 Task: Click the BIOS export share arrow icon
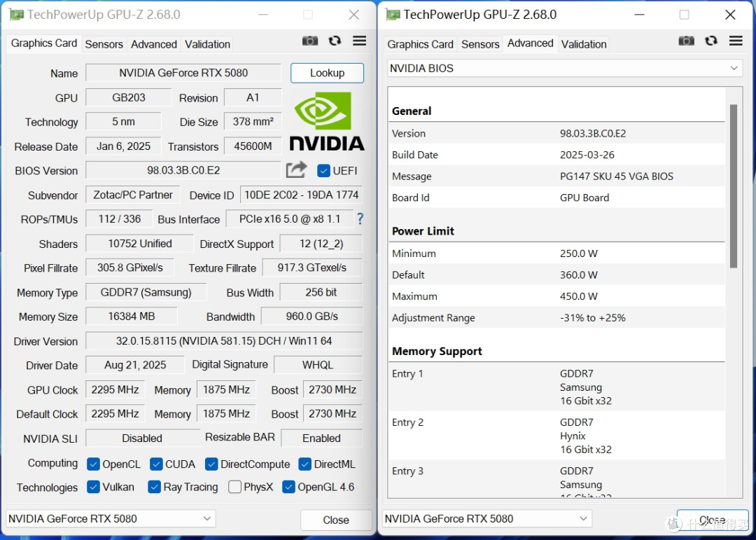pos(296,169)
